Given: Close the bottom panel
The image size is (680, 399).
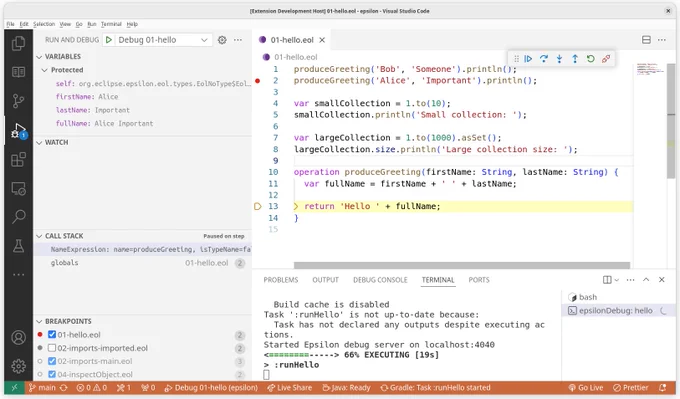Looking at the screenshot, I should pyautogui.click(x=662, y=280).
